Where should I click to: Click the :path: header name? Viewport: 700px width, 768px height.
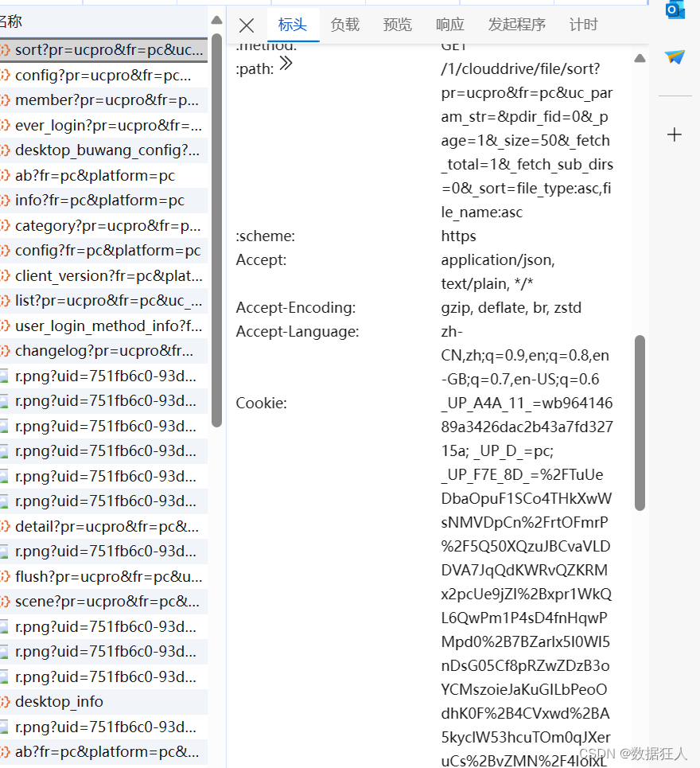click(x=255, y=69)
